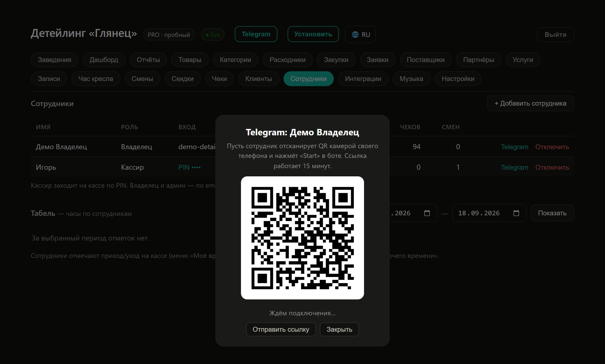Switch to the Музыка tab
Image resolution: width=605 pixels, height=364 pixels.
tap(412, 79)
